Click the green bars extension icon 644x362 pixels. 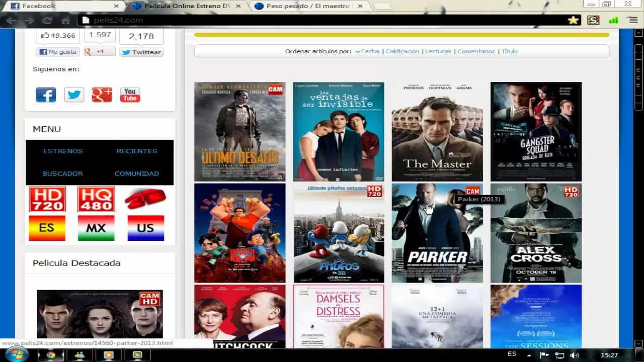(x=613, y=20)
